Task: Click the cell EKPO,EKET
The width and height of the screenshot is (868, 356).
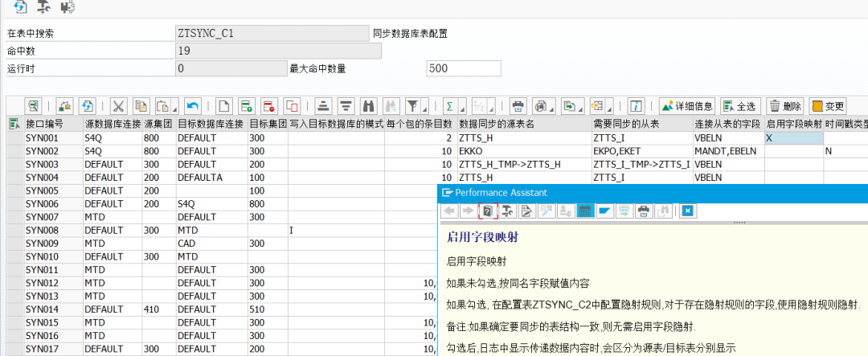Action: [641, 151]
